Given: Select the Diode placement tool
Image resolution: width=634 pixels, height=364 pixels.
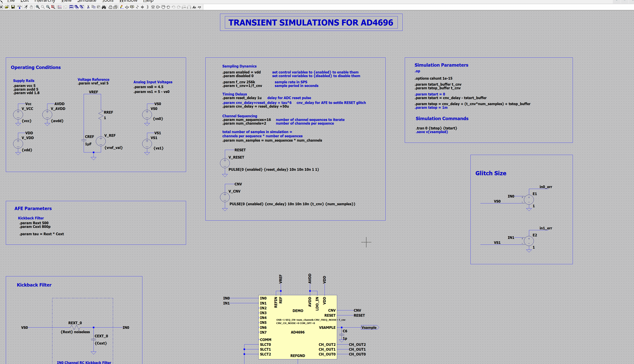Looking at the screenshot, I should (x=153, y=7).
